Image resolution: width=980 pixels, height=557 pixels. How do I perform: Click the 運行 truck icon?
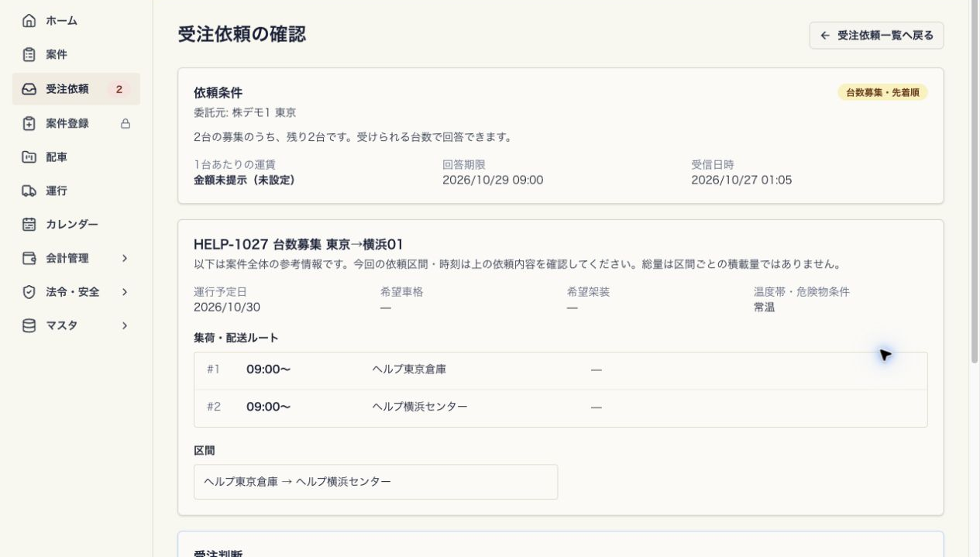click(x=29, y=191)
